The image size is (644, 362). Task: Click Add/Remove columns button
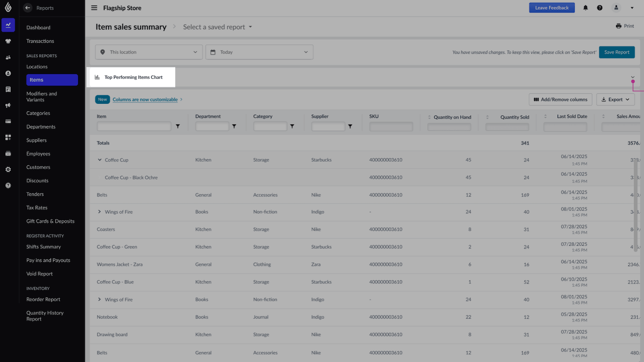tap(560, 99)
